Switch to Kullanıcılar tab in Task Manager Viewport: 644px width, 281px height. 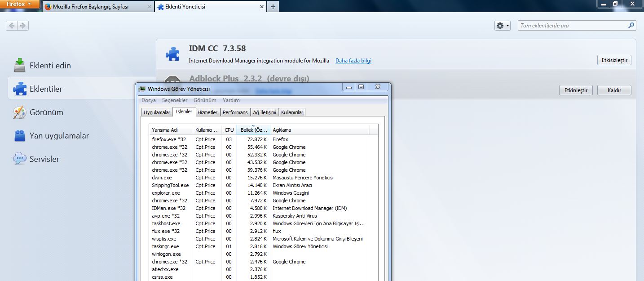pyautogui.click(x=292, y=112)
